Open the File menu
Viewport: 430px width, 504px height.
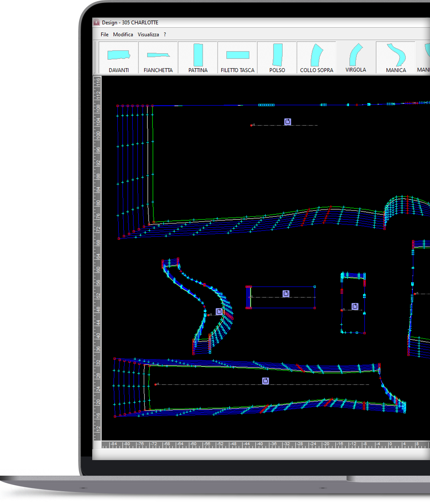[105, 34]
